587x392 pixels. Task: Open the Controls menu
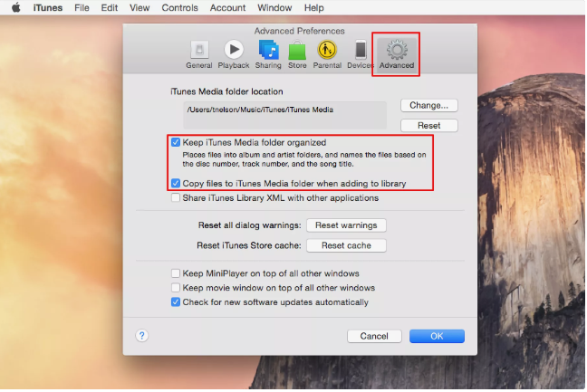[179, 7]
